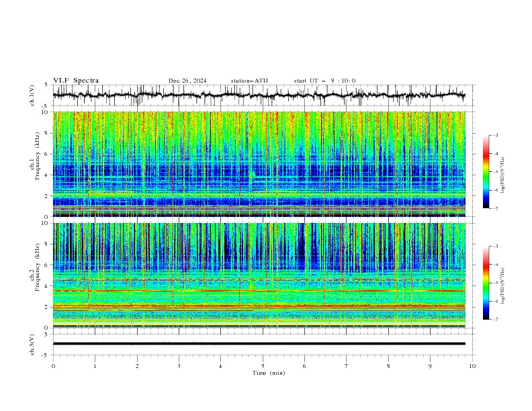Click the time axis tick label '10'

472,366
